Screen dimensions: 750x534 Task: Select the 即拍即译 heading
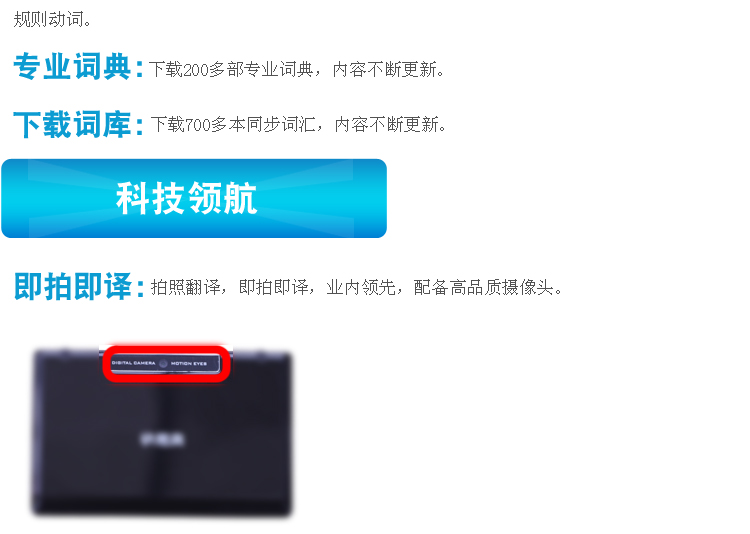(79, 287)
